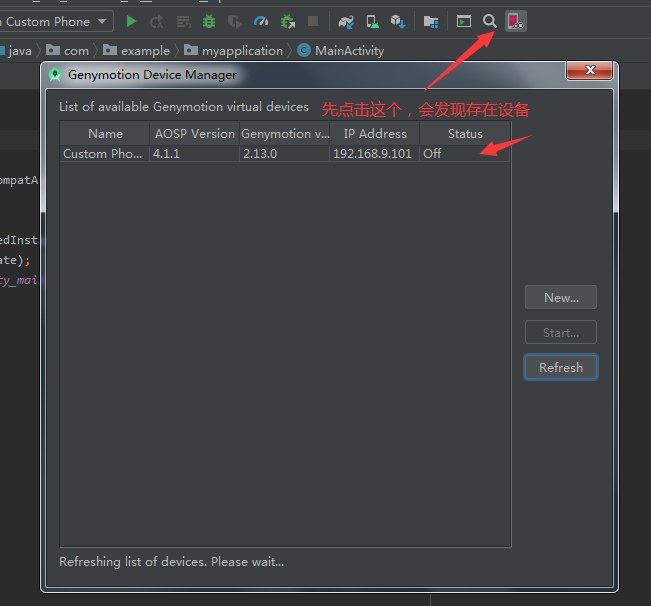This screenshot has width=651, height=606.
Task: Click the IP Address column header
Action: tap(375, 134)
